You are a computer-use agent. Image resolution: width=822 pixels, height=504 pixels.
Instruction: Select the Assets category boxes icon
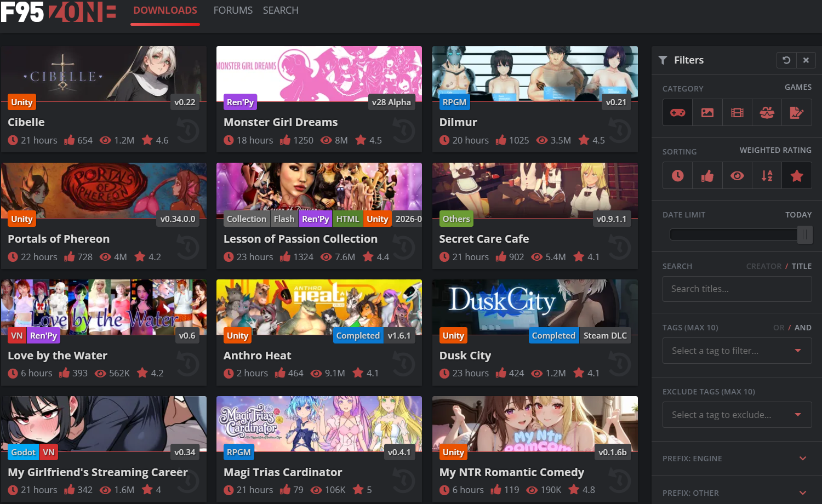pyautogui.click(x=767, y=112)
